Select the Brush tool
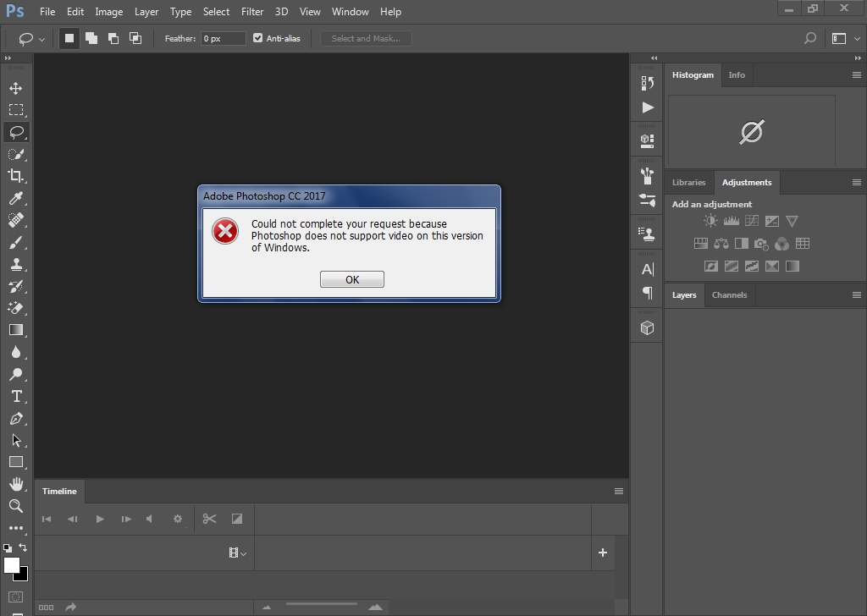 pos(15,242)
